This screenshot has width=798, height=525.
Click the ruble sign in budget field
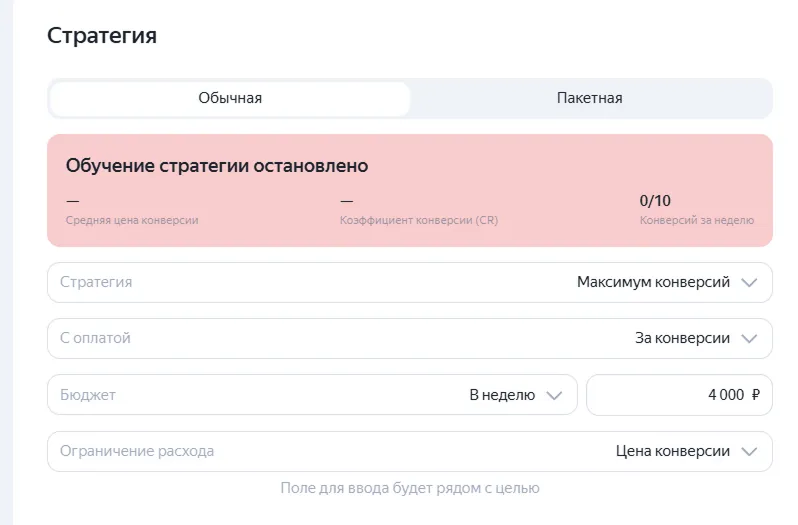click(x=755, y=395)
